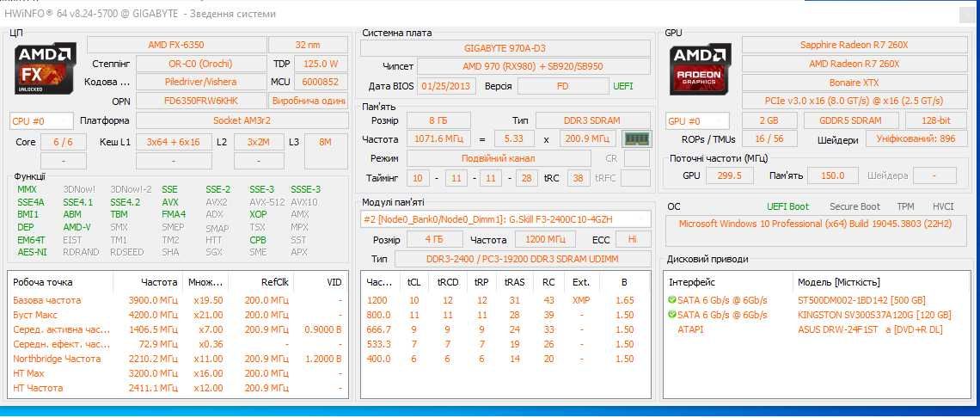980x418 pixels.
Task: Click the Secure Boot indicator
Action: 854,206
